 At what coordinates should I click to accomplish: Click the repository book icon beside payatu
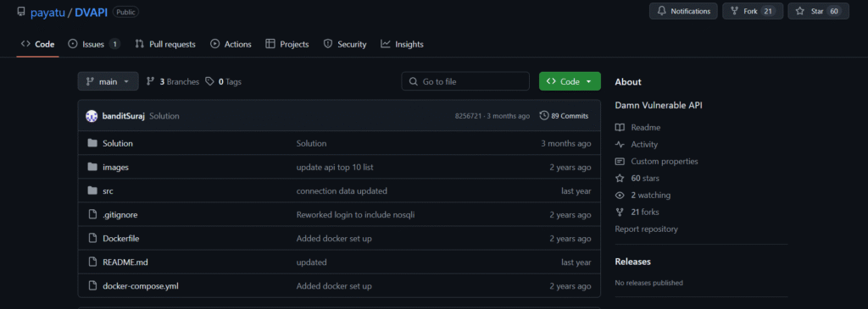(x=21, y=11)
